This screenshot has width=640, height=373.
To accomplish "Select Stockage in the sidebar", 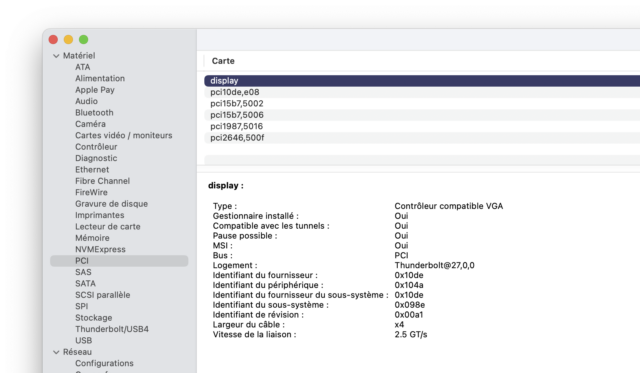I will (93, 317).
